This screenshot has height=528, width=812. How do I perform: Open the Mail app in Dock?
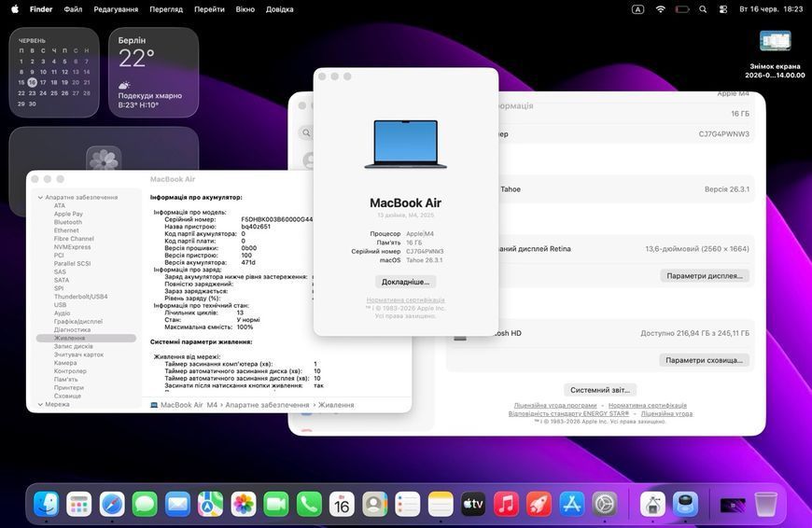tap(177, 504)
